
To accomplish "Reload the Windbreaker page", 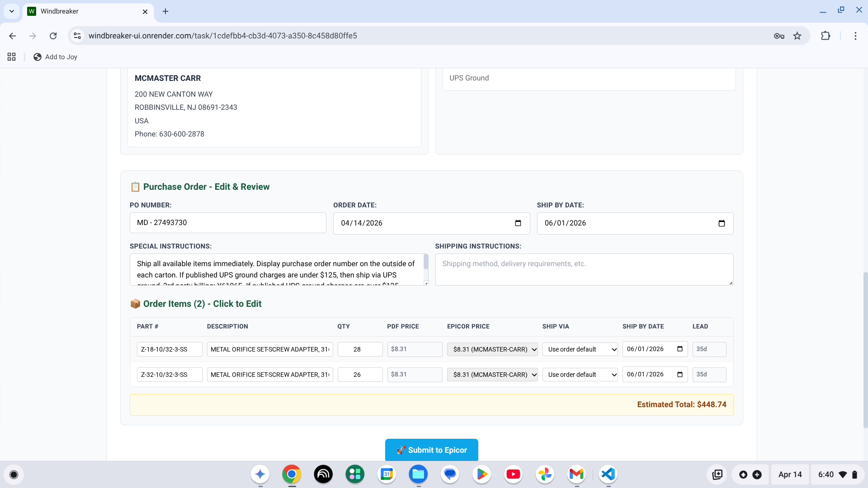I will (53, 36).
